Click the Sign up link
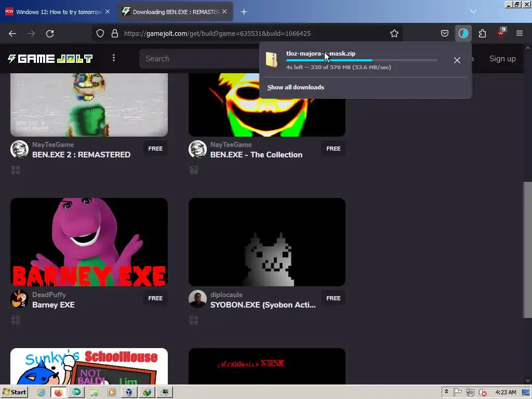Viewport: 532px width, 399px height. [x=502, y=59]
